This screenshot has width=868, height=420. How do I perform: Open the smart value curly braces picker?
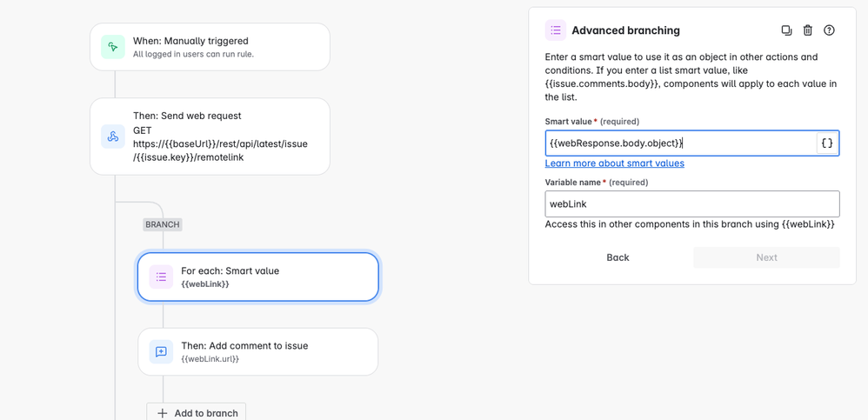827,143
